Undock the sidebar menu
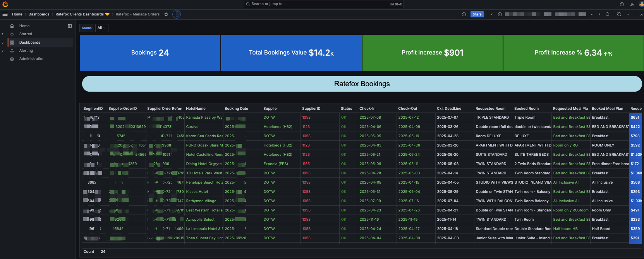The image size is (644, 259). tap(70, 26)
